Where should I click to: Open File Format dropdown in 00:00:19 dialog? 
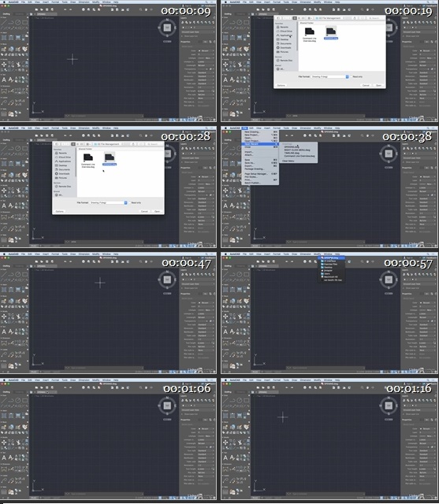point(330,76)
